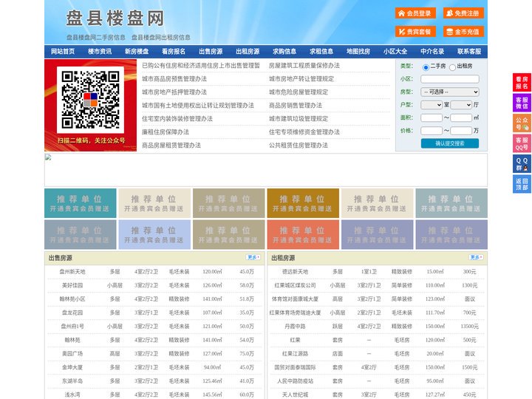Open 金坤大厦 sale listing
The image size is (532, 399).
(72, 367)
